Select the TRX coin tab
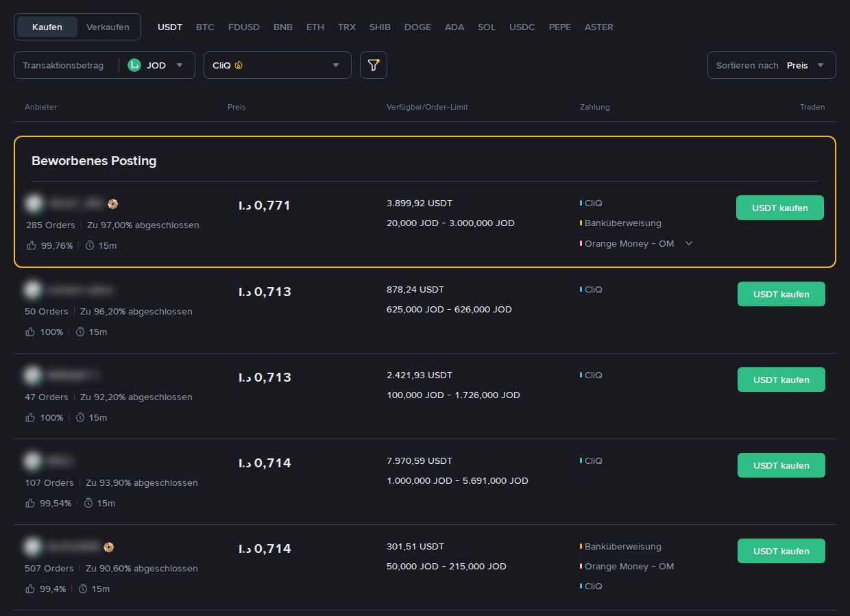This screenshot has height=616, width=850. click(x=347, y=27)
